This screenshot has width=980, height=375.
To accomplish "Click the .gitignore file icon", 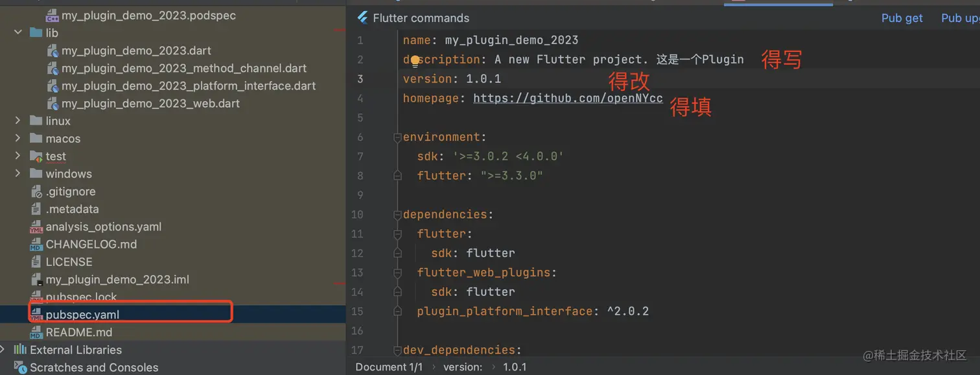I will 36,191.
